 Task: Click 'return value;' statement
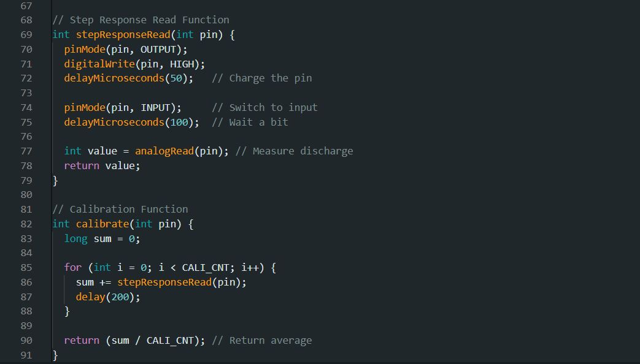(x=102, y=166)
